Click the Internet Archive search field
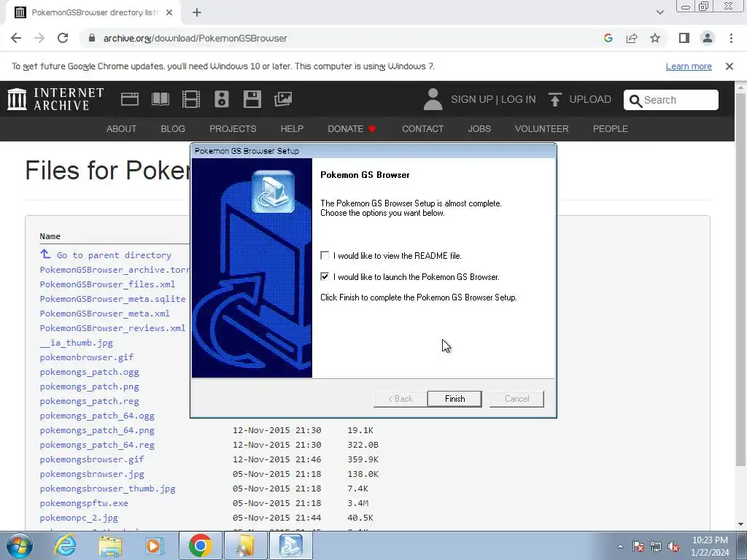The width and height of the screenshot is (747, 560). [x=671, y=100]
